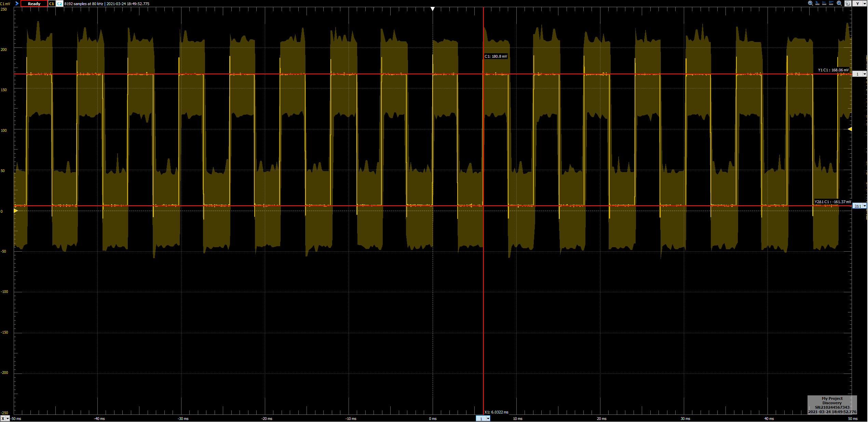Click the 30 ms time axis label
Viewport: 868px width, 422px height.
pyautogui.click(x=685, y=419)
